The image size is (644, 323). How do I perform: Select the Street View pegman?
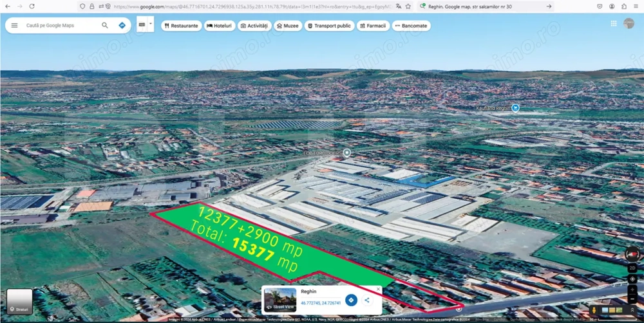click(594, 310)
